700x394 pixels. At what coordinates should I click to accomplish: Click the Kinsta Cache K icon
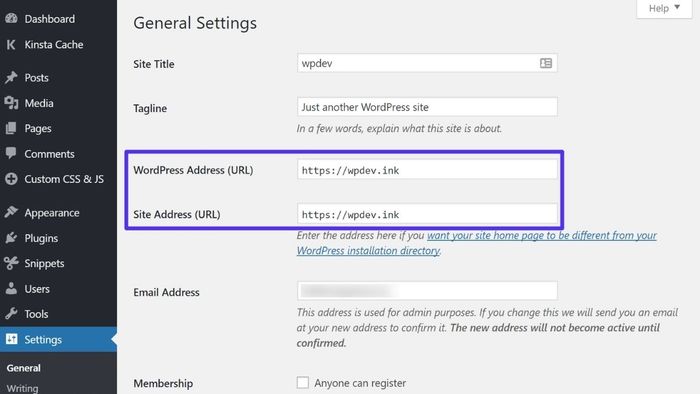[x=11, y=45]
